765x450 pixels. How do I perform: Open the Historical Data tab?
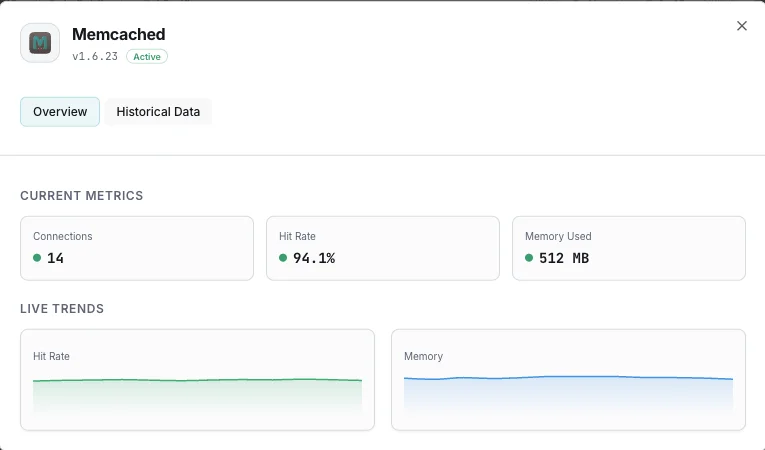[x=158, y=112]
